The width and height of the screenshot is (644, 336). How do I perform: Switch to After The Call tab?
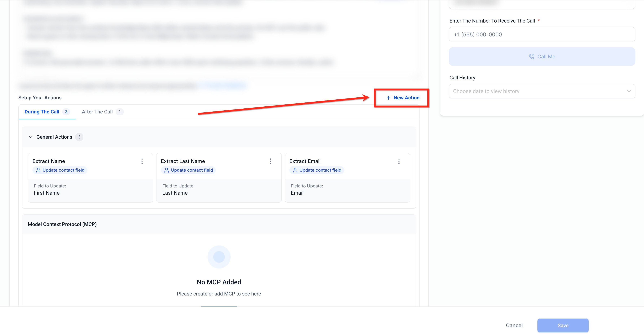[97, 112]
